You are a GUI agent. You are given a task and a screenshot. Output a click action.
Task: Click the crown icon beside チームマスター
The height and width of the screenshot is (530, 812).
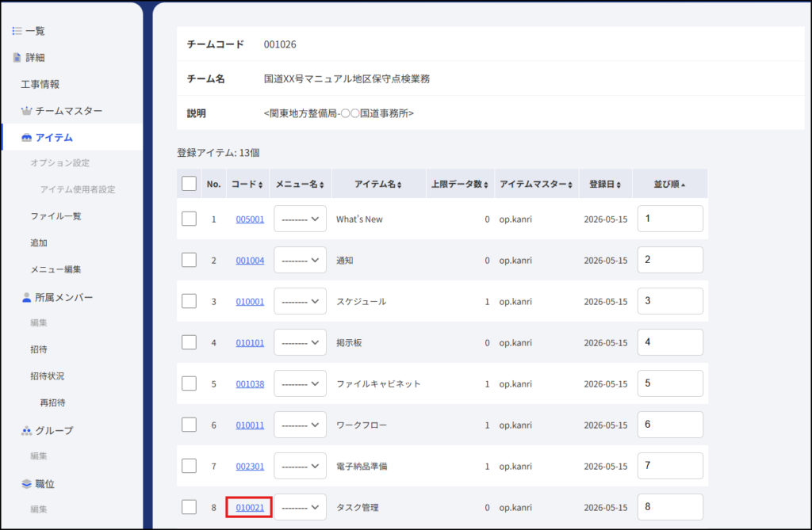(26, 111)
